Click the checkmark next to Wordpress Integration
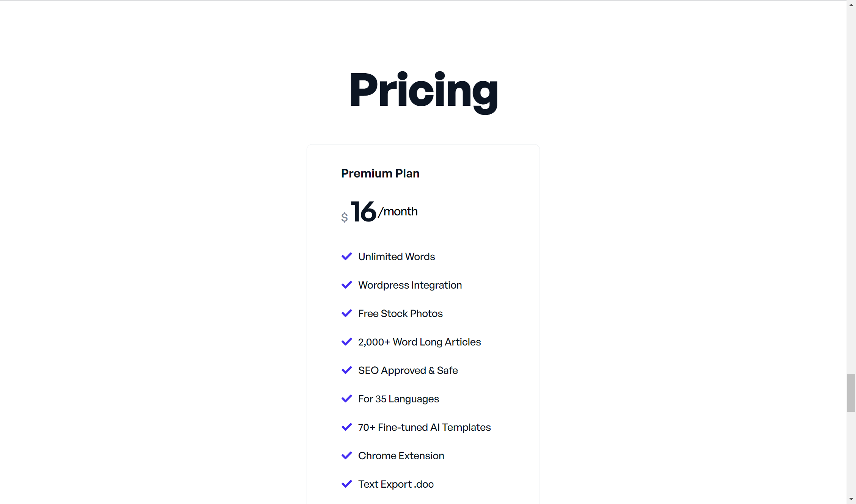The height and width of the screenshot is (504, 856). coord(346,285)
